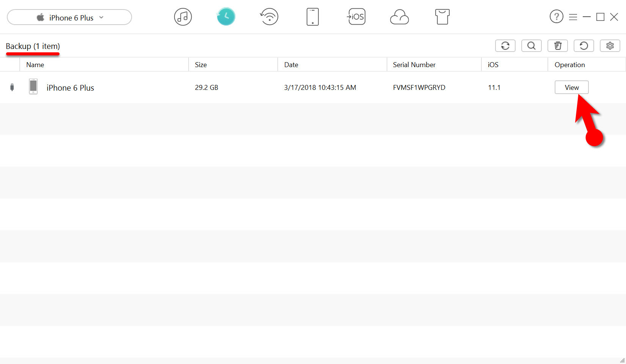Image resolution: width=626 pixels, height=364 pixels.
Task: Minimize the application window
Action: [x=587, y=17]
